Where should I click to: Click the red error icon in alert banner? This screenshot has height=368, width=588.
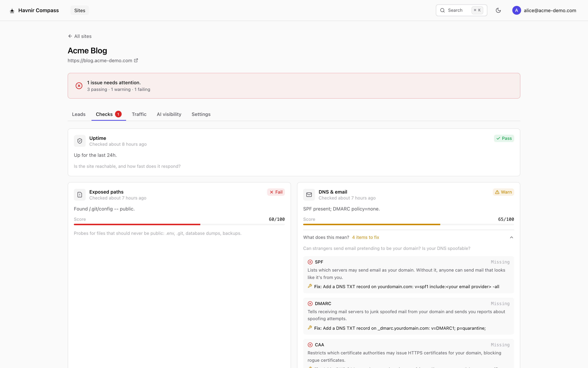tap(79, 86)
